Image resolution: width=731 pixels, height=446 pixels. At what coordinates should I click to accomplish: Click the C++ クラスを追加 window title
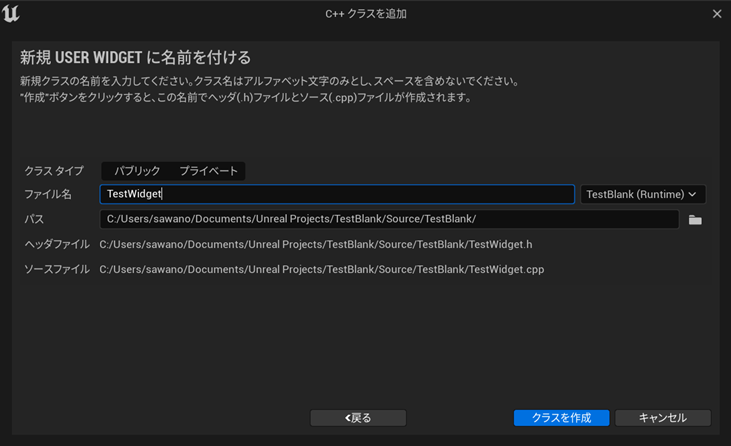coord(366,14)
